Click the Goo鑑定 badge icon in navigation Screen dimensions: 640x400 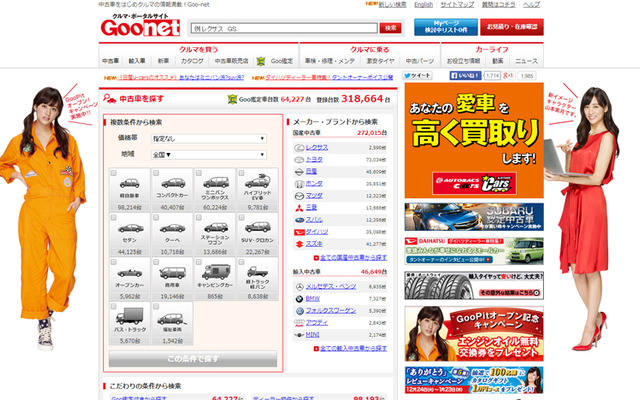tap(261, 61)
